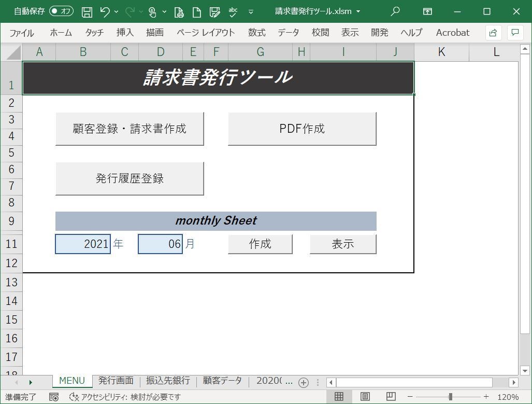Switch to the 数式 ribbon tab
532x404 pixels.
[256, 33]
